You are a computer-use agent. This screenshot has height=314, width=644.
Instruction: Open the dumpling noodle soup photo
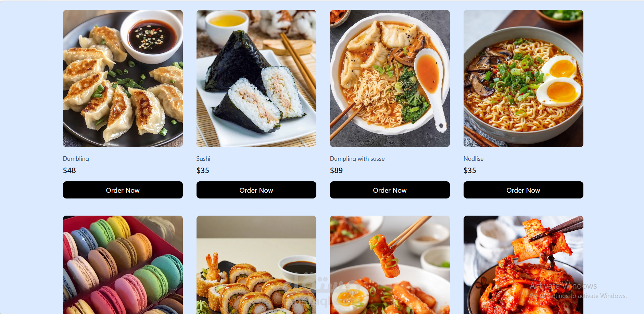pos(390,78)
